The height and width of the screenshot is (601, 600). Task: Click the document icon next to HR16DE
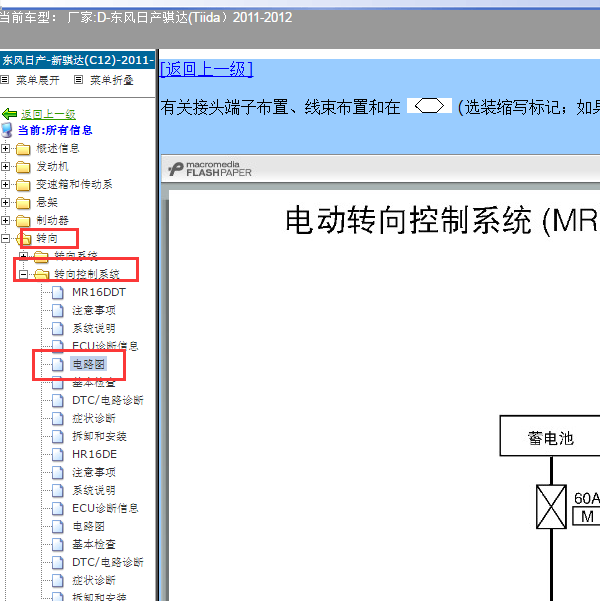(x=58, y=455)
